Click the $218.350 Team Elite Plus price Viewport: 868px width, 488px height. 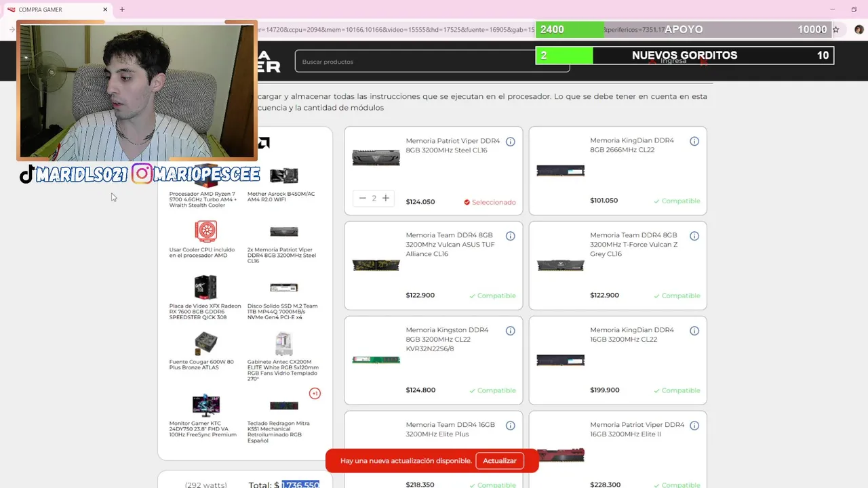[x=420, y=485]
